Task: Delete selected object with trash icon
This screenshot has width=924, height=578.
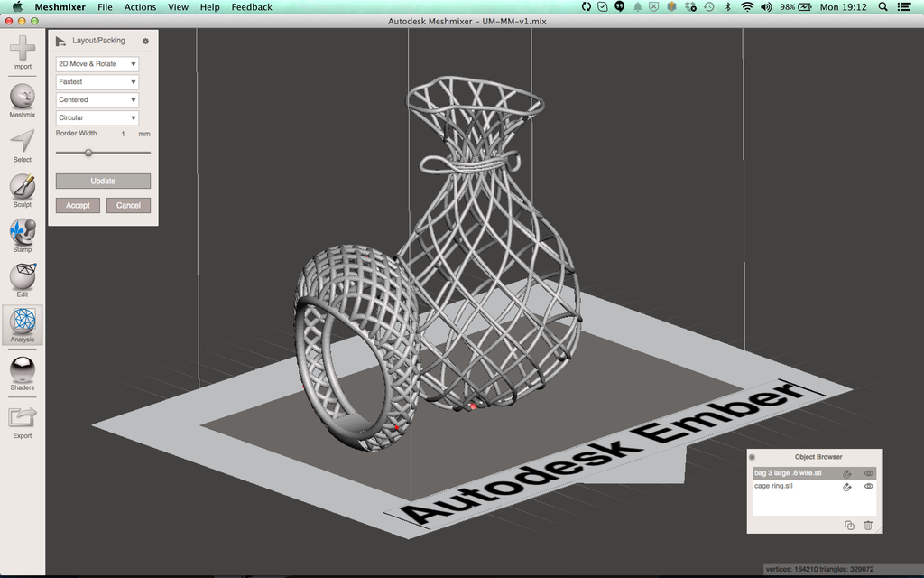Action: point(867,525)
